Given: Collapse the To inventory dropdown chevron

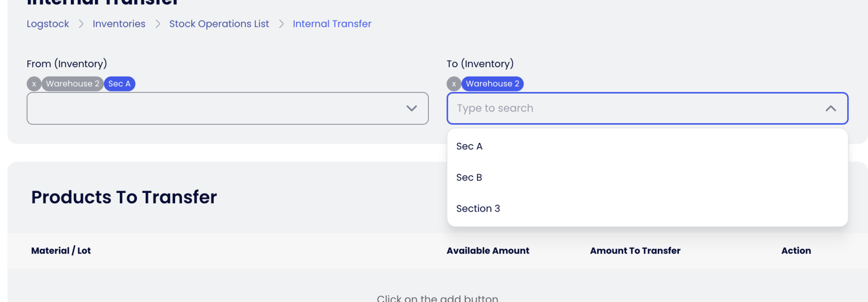Looking at the screenshot, I should tap(830, 108).
